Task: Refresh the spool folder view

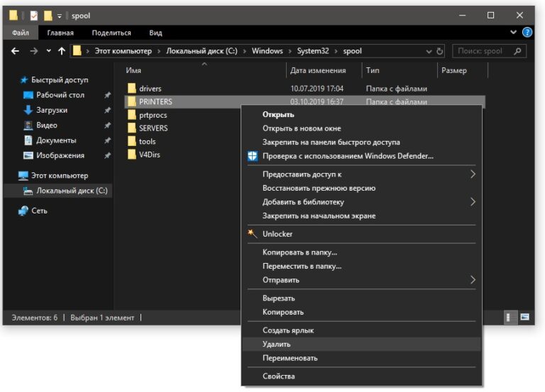Action: click(440, 51)
